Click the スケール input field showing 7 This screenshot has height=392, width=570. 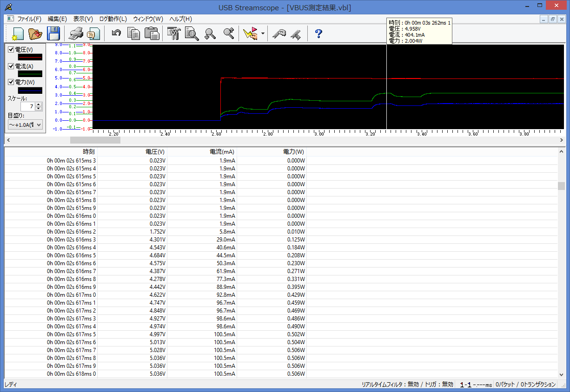[x=28, y=107]
